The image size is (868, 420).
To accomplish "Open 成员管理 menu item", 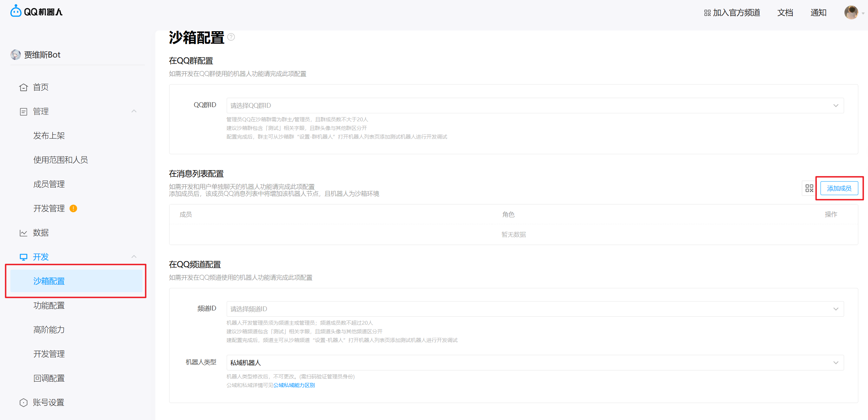I will (49, 184).
